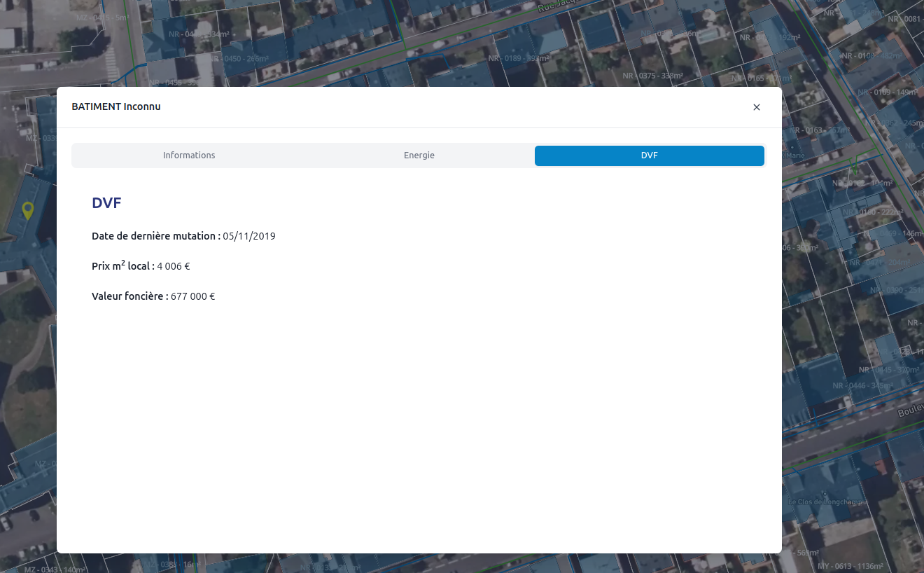Screen dimensions: 924x573
Task: Click the DVF section heading
Action: (106, 203)
